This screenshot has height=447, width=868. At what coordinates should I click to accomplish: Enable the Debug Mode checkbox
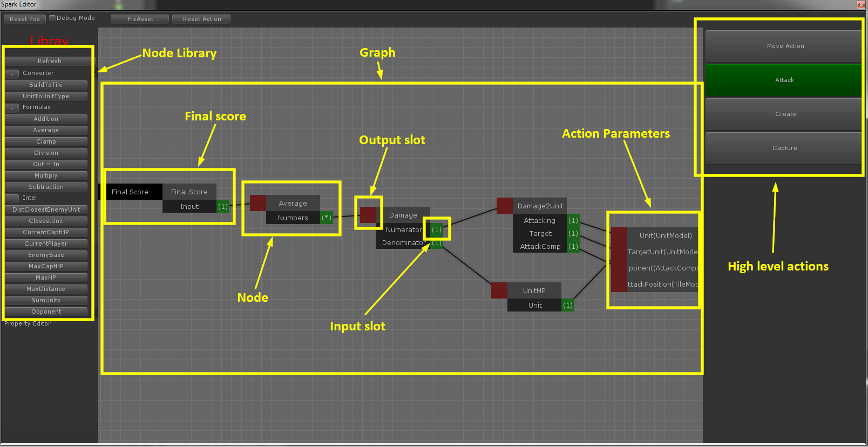(52, 18)
